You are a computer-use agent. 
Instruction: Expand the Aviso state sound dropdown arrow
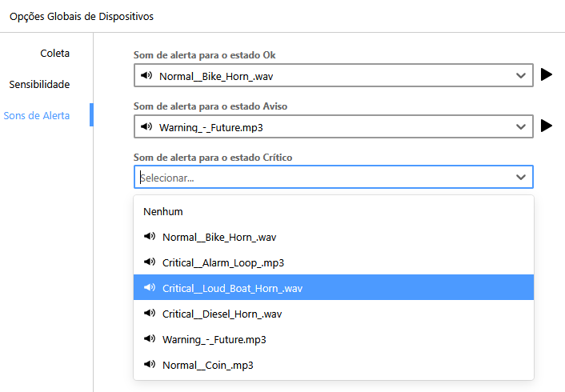tap(521, 126)
